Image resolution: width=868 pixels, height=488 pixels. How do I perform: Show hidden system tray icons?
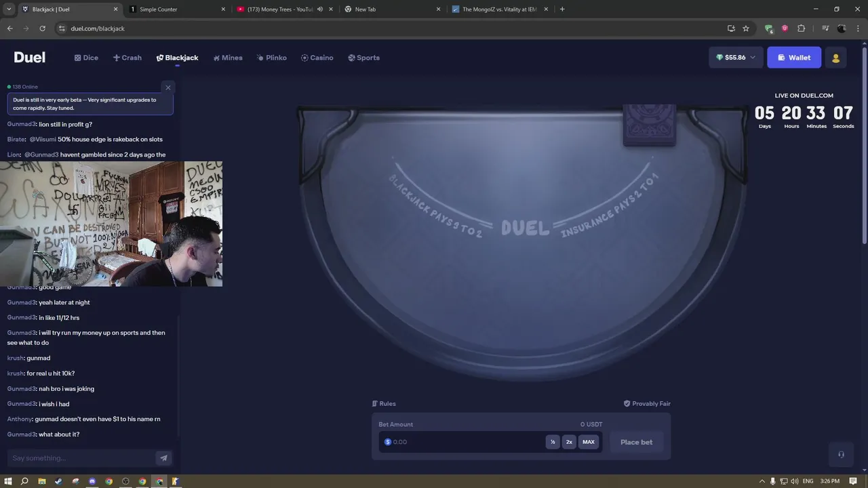[762, 481]
